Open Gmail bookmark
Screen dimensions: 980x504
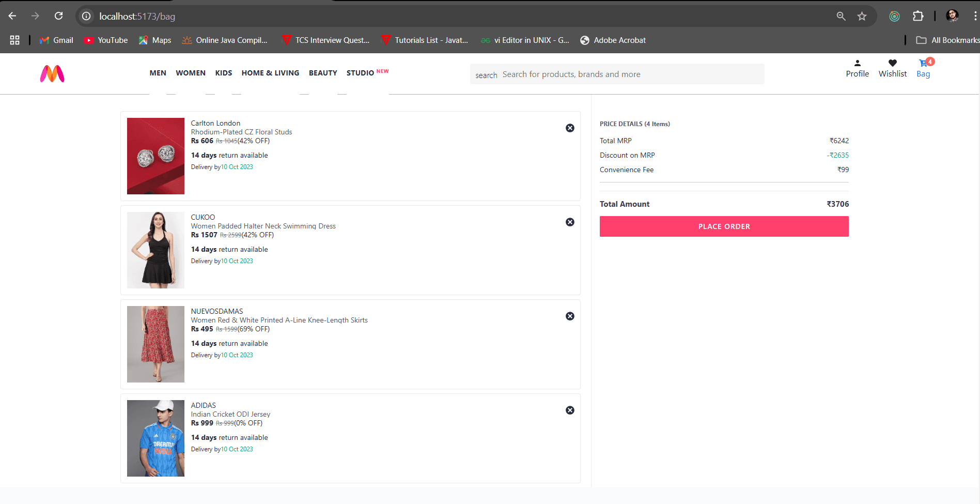click(56, 40)
